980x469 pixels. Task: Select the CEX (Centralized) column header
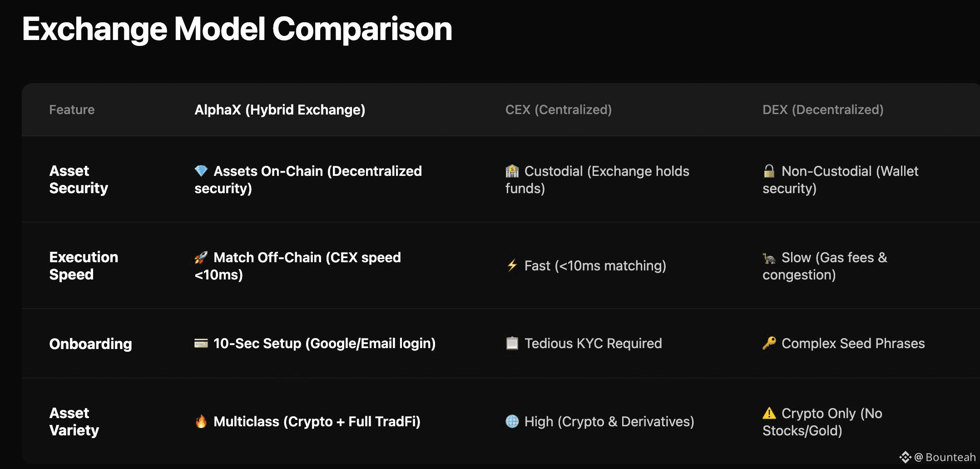click(558, 110)
